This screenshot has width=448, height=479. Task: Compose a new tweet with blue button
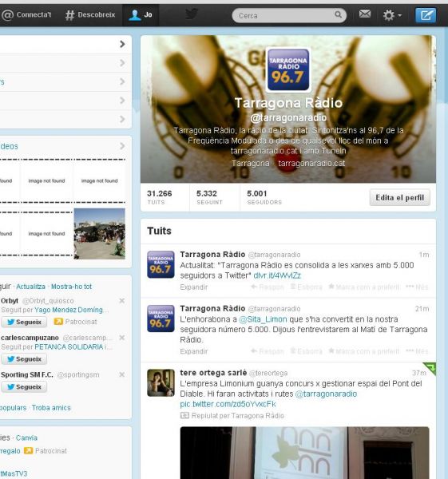(x=426, y=15)
